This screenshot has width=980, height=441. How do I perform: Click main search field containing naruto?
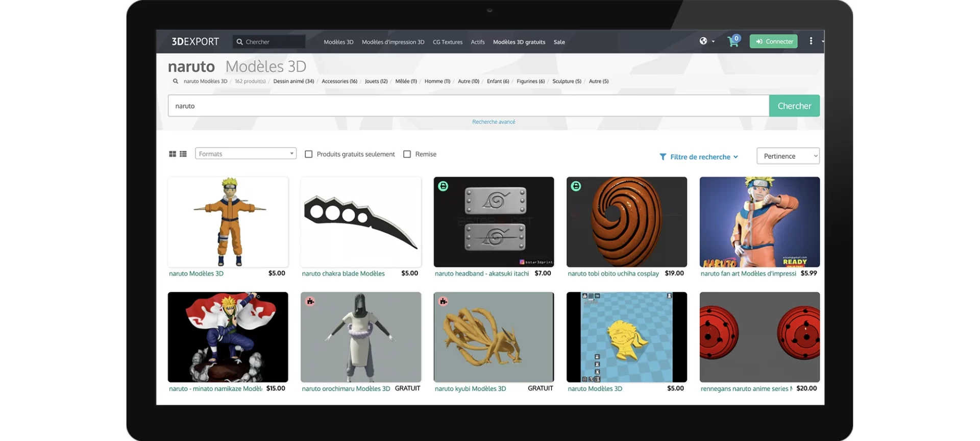pyautogui.click(x=469, y=106)
